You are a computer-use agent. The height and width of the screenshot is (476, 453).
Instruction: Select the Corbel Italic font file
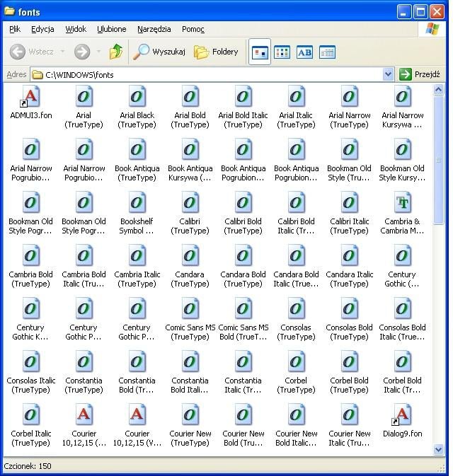tap(30, 416)
